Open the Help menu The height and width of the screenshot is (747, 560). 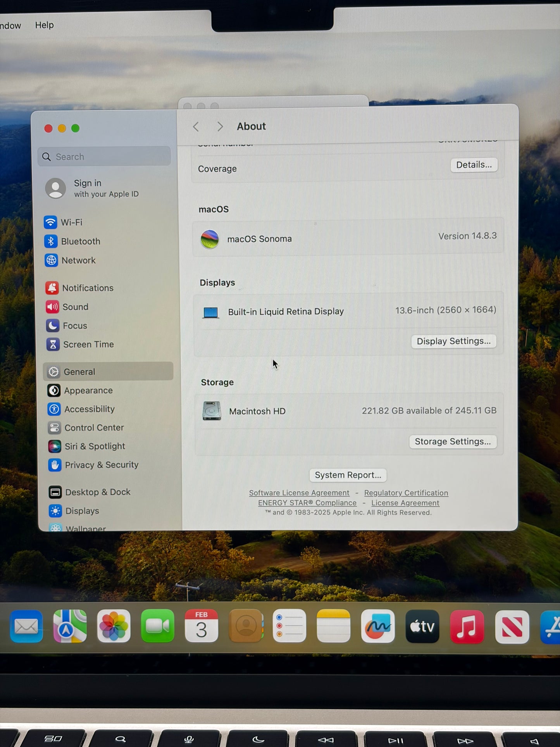(45, 25)
